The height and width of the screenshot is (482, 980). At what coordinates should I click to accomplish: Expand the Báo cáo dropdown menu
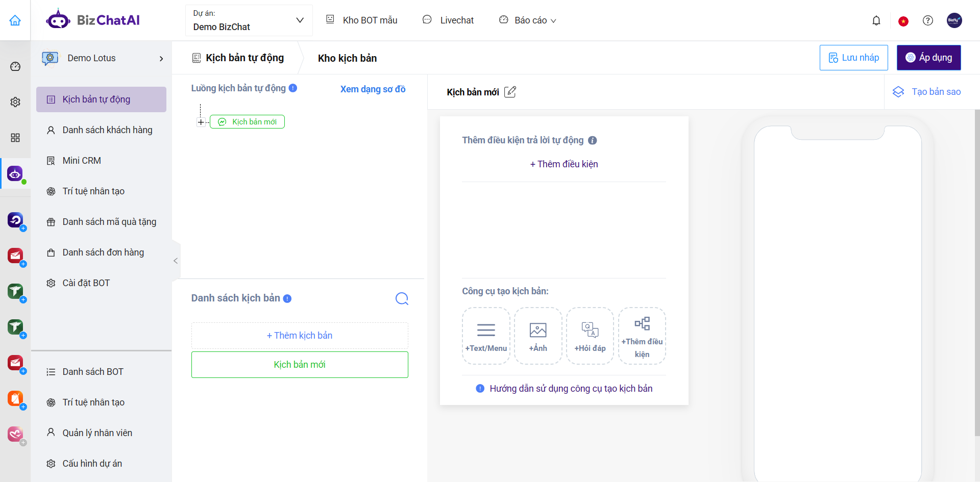[x=528, y=20]
